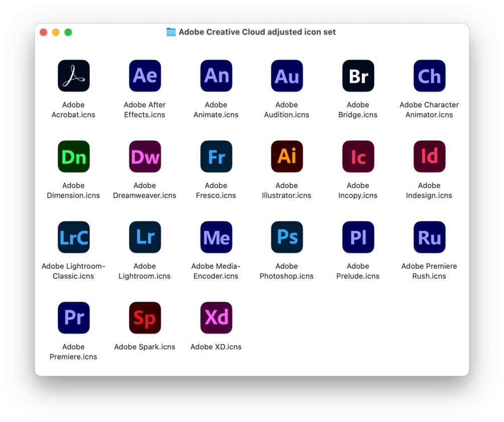Click the 'Adobe Animate.icns' file name
The height and width of the screenshot is (422, 504).
pos(216,110)
